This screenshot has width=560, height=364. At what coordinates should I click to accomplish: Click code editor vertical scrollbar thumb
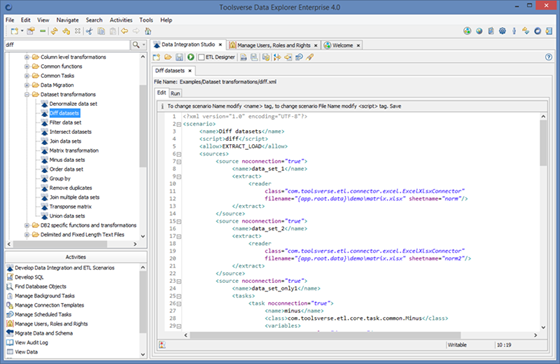(543, 143)
